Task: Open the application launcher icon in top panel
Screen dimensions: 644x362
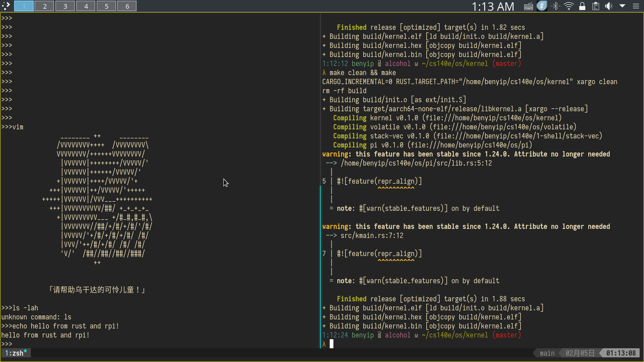Action: tap(6, 6)
